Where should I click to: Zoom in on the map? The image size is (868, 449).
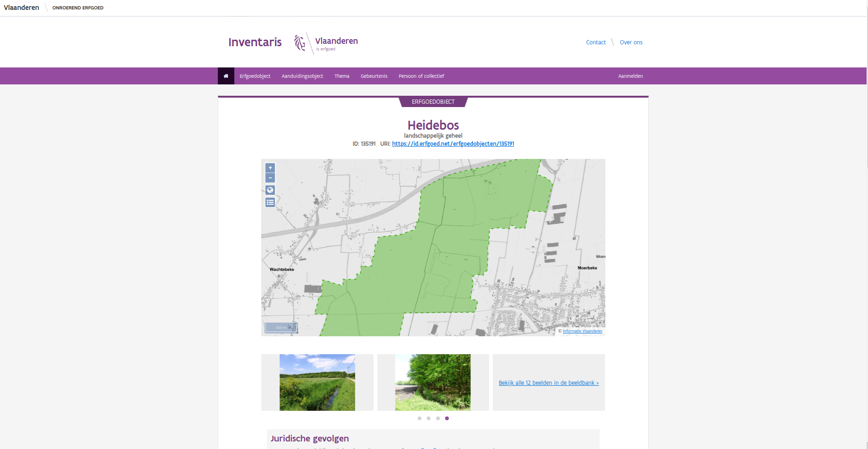[270, 167]
